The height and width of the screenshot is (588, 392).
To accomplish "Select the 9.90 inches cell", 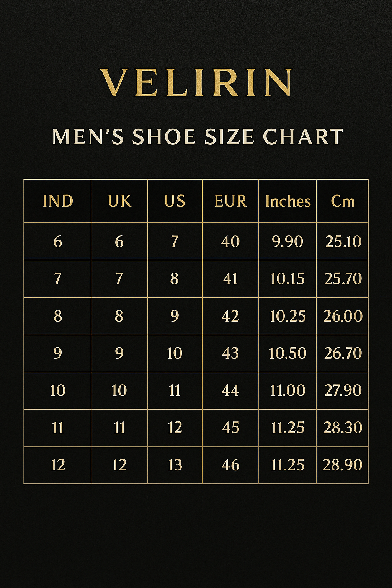I will click(x=287, y=242).
